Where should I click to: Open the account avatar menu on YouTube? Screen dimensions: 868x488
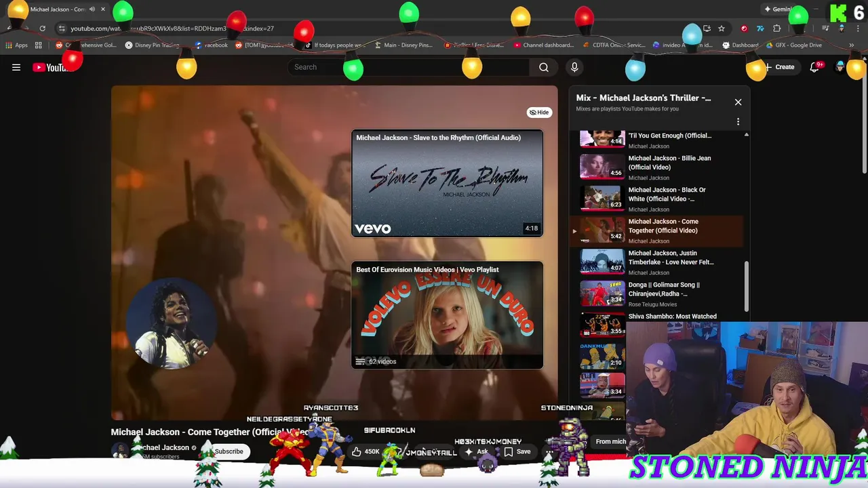pos(842,67)
